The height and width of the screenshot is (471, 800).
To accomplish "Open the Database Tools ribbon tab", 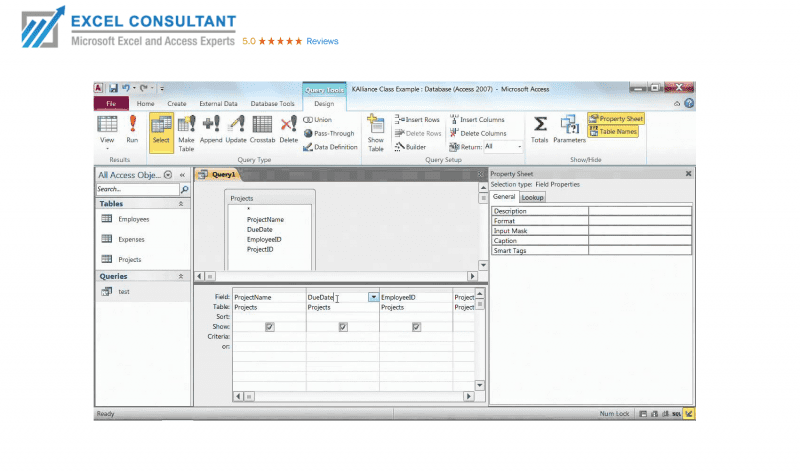I will 272,104.
